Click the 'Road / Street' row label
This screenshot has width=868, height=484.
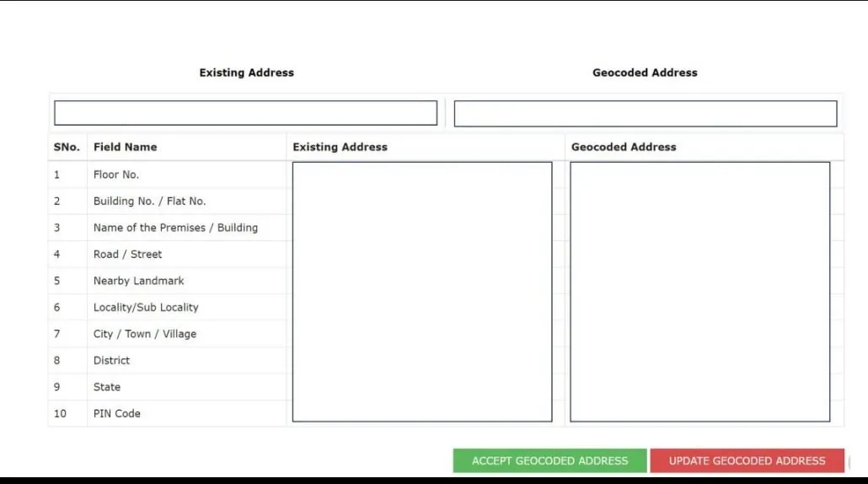pos(127,254)
